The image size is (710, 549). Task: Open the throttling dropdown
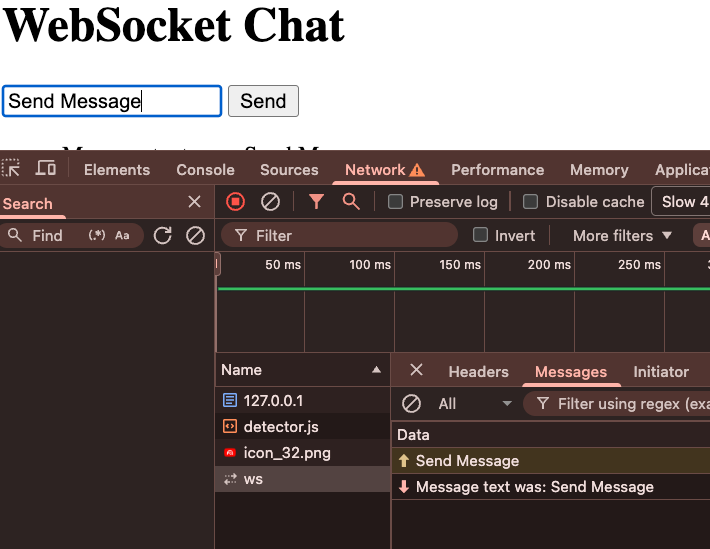683,202
